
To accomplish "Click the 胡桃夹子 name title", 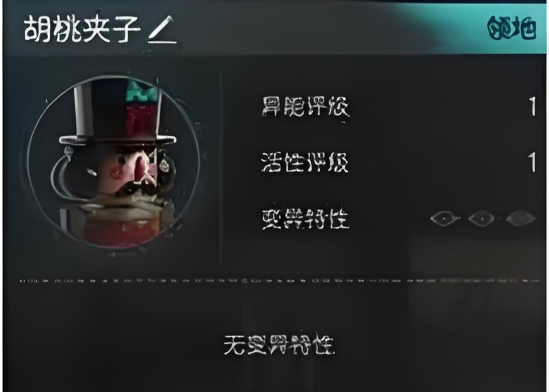I will tap(82, 29).
